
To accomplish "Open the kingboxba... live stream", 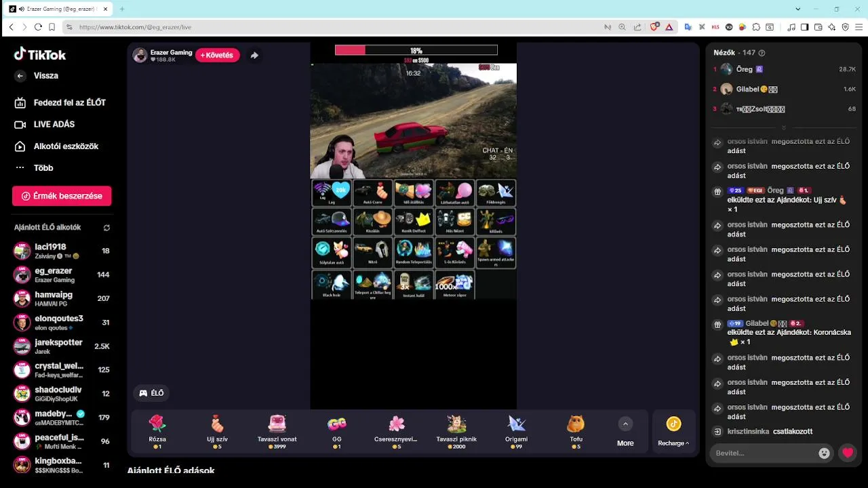I will (x=62, y=466).
